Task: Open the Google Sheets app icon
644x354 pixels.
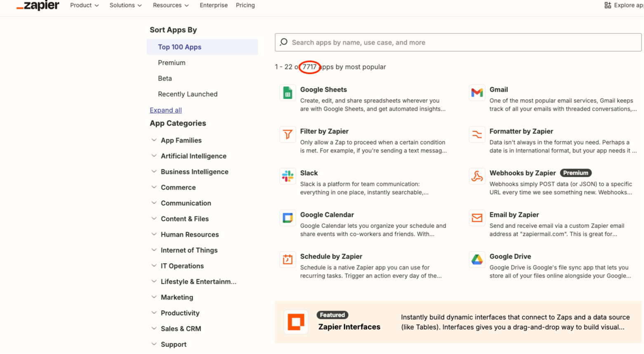Action: point(288,93)
